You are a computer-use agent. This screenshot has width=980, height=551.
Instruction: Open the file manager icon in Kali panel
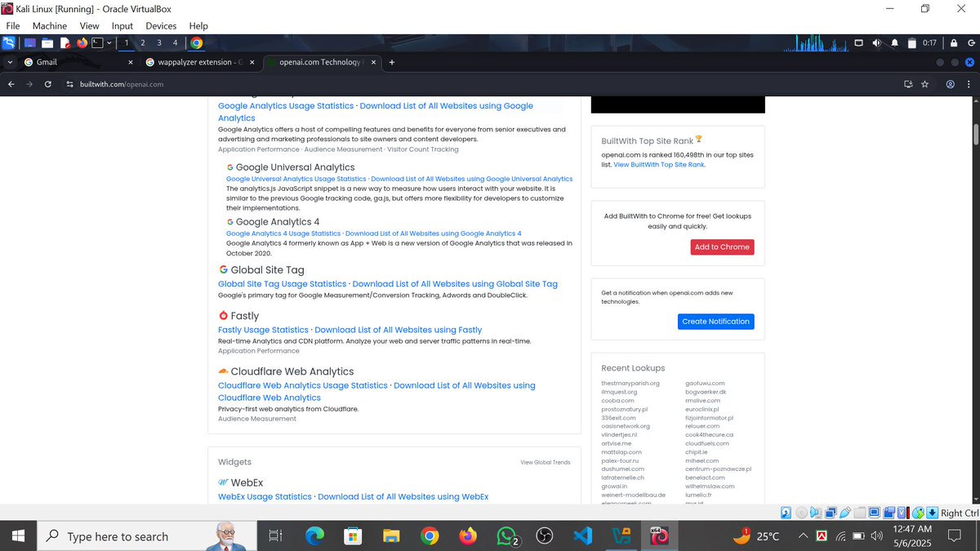(47, 42)
